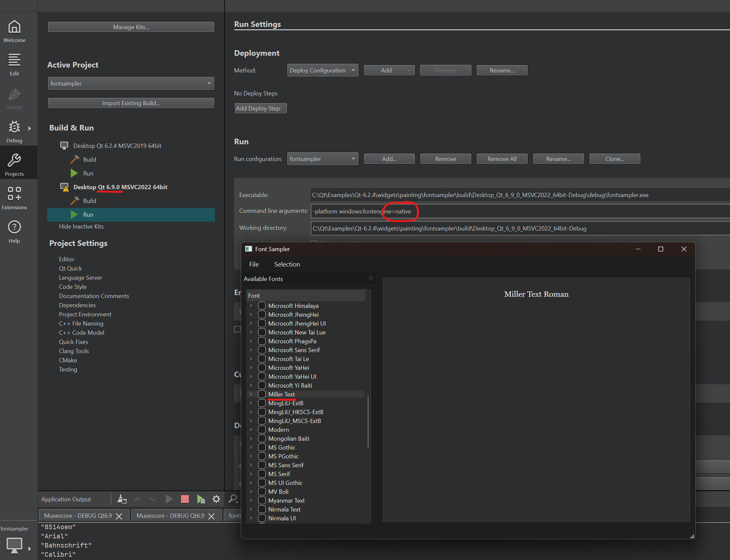Click the Manage Kits... button
730x560 pixels.
point(131,27)
